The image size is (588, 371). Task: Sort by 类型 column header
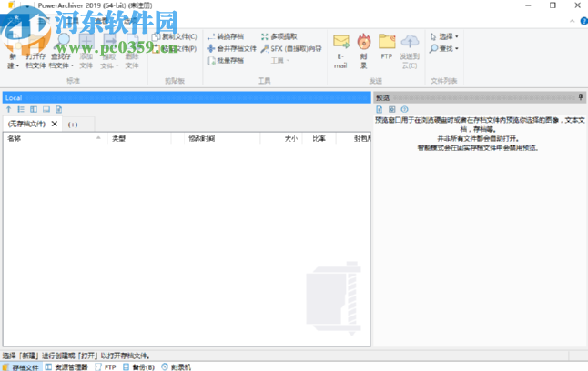point(139,138)
